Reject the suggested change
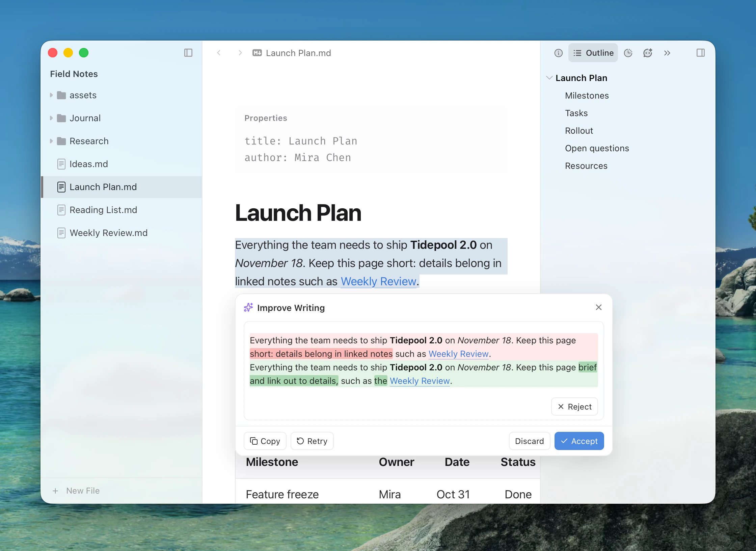Viewport: 756px width, 551px height. click(x=574, y=406)
